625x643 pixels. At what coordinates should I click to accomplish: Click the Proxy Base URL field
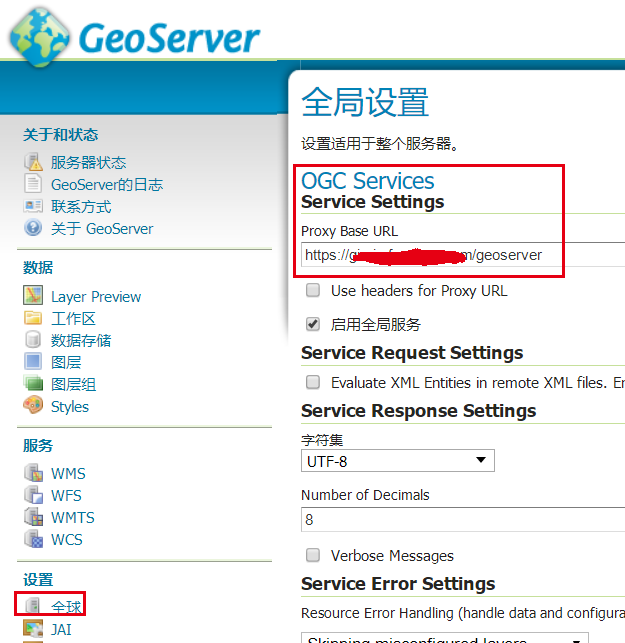pos(463,255)
